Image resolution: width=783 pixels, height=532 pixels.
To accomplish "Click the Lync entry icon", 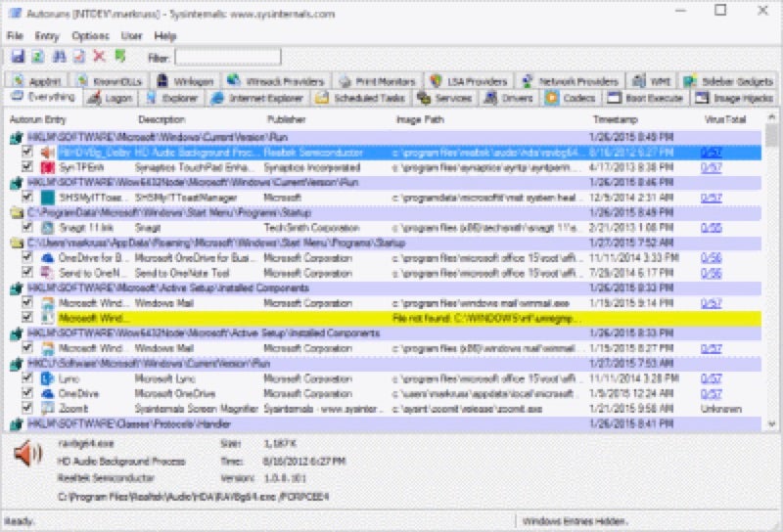I will click(x=47, y=378).
